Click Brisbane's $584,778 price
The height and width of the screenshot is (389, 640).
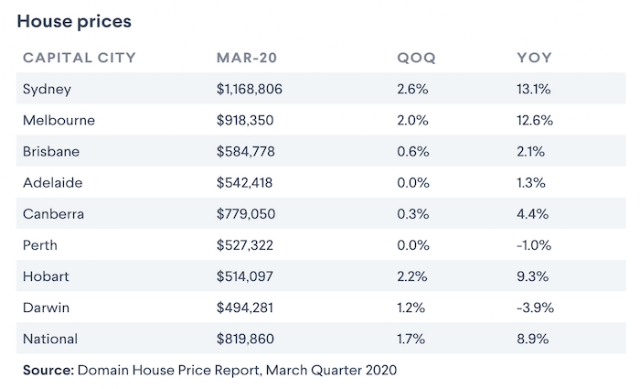245,151
